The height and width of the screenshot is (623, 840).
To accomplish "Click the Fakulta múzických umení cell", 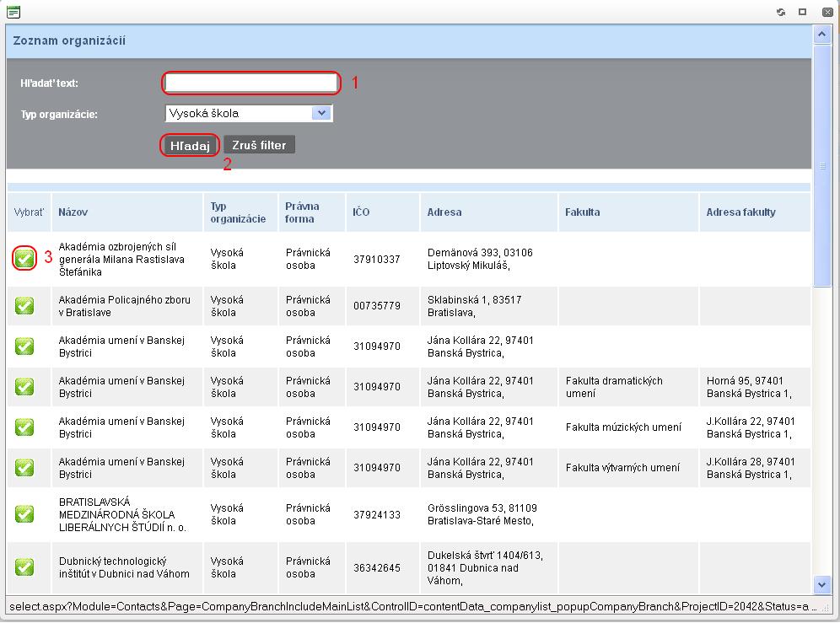I will pos(623,427).
